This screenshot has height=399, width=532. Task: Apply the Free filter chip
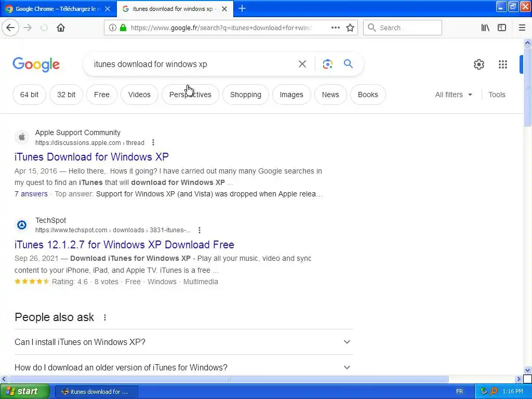click(x=102, y=95)
